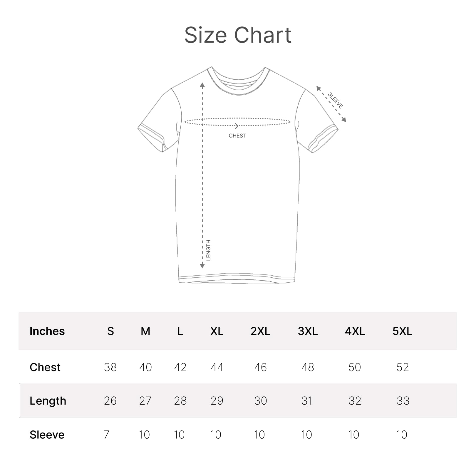Click the SLEEVE label beside the shirt
Image resolution: width=476 pixels, height=476 pixels.
336,100
